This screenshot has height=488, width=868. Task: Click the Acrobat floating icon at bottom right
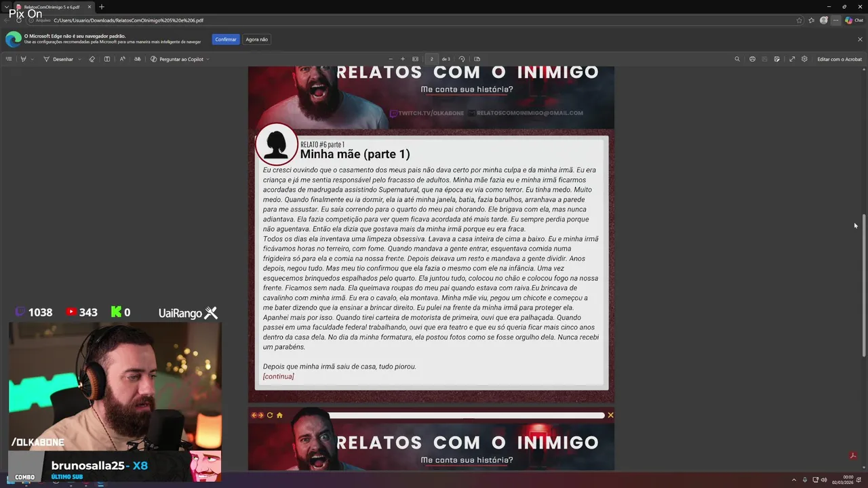(x=853, y=456)
